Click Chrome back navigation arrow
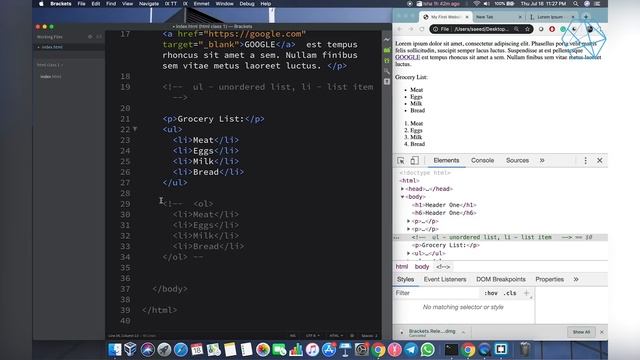Screen dimensions: 640x360 pos(400,29)
